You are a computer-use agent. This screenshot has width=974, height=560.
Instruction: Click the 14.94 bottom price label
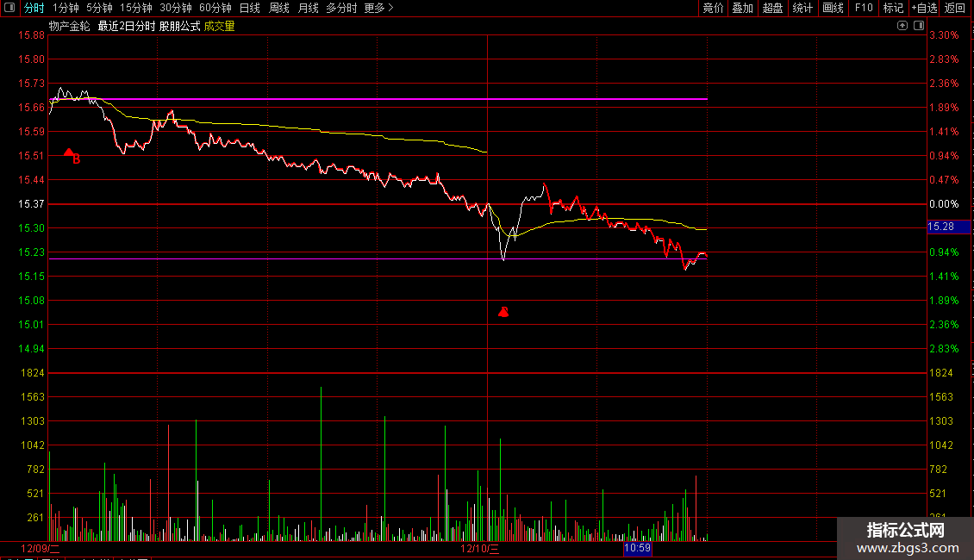coord(31,349)
